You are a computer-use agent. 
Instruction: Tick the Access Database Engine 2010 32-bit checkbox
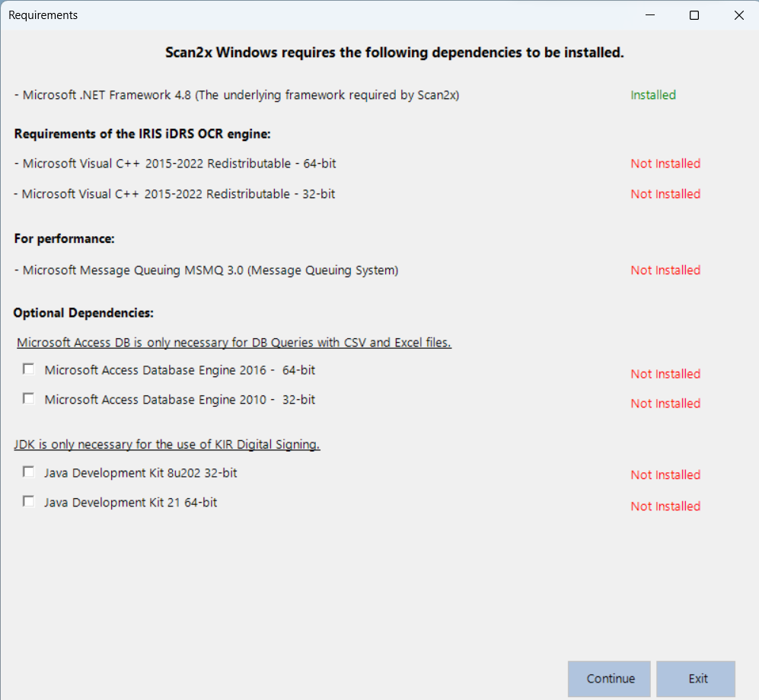tap(29, 398)
